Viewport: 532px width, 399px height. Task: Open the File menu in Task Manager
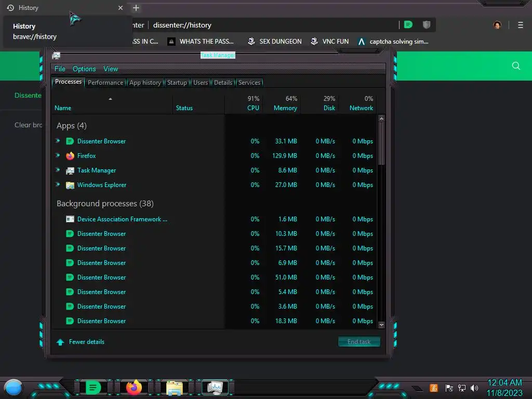60,69
